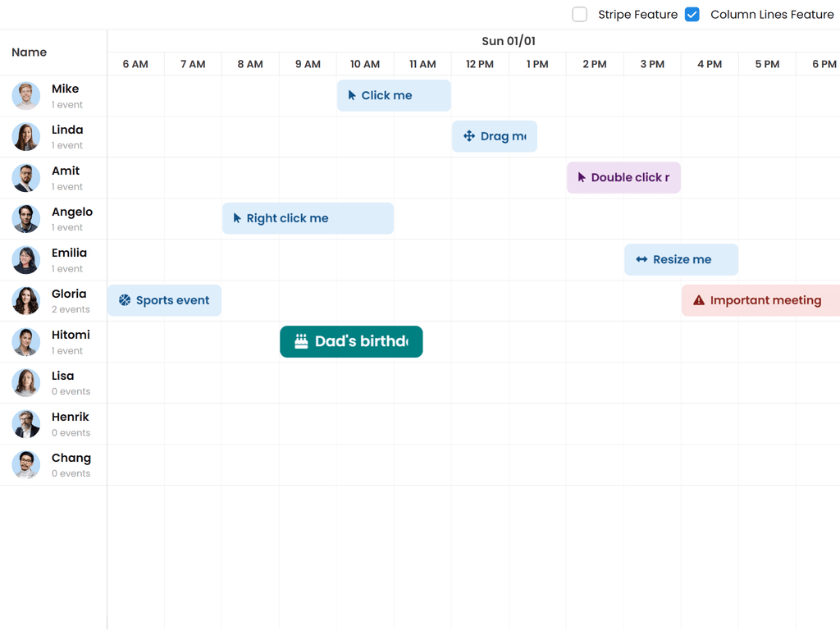Screen dimensions: 840x630
Task: Click the horizontal arrows icon in Resize me
Action: tap(641, 260)
